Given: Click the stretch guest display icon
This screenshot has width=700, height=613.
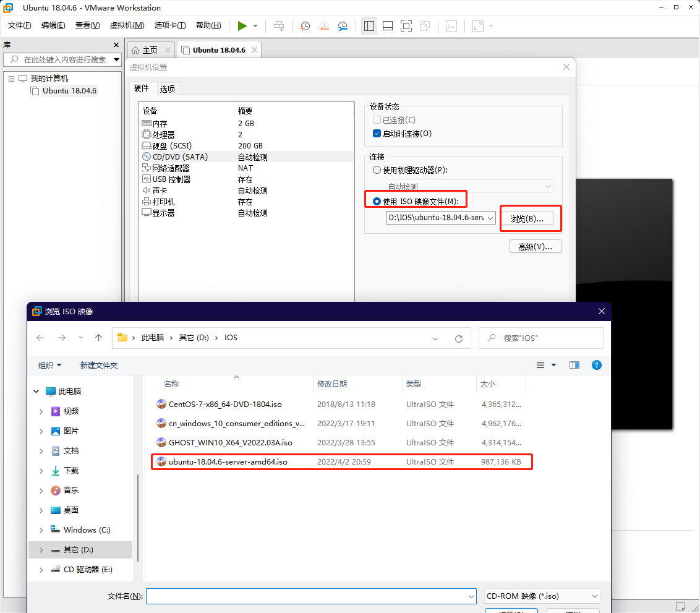Looking at the screenshot, I should coord(477,26).
